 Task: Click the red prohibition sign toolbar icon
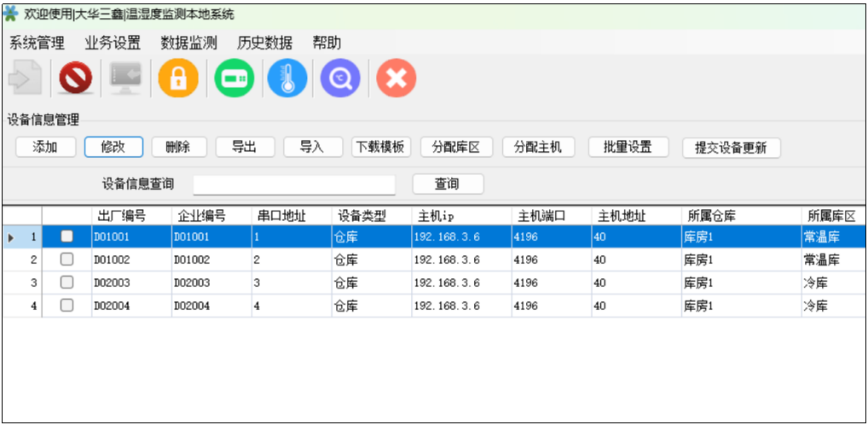[x=76, y=79]
